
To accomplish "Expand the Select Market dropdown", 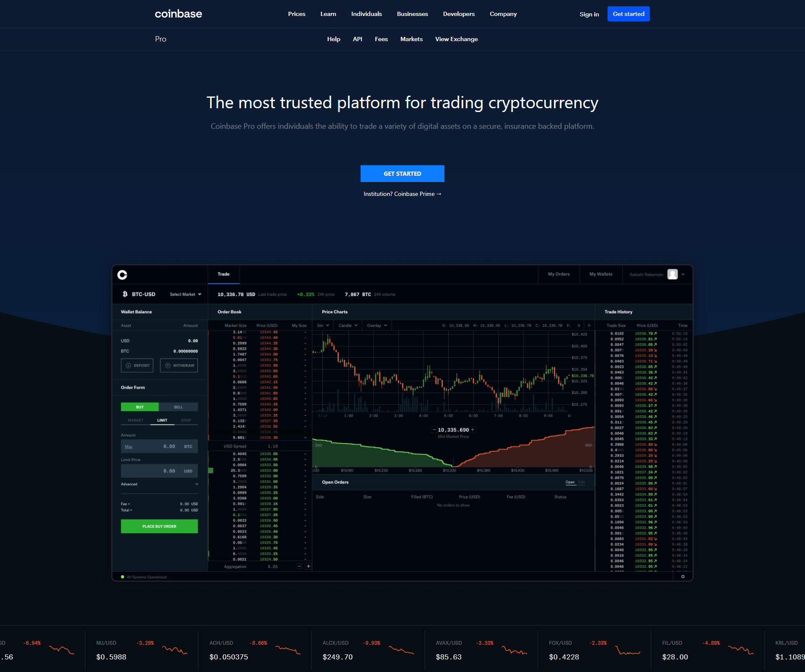I will (184, 294).
